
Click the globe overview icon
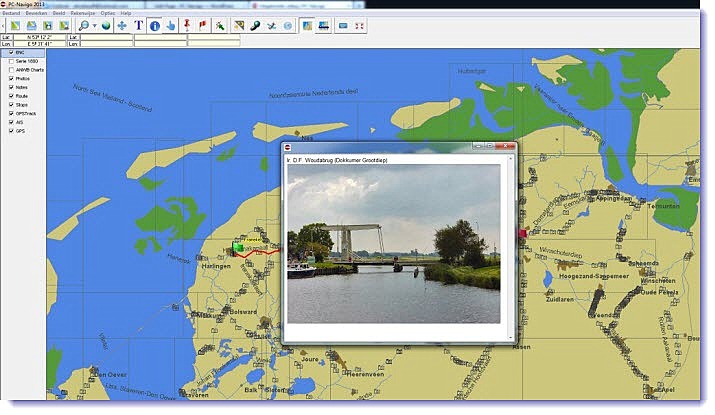coord(106,26)
